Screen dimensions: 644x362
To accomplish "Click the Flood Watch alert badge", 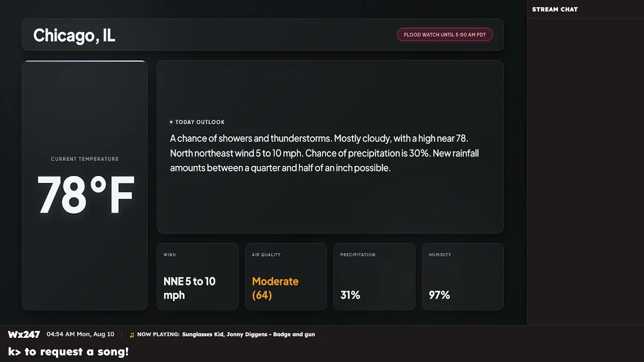I will (x=445, y=35).
